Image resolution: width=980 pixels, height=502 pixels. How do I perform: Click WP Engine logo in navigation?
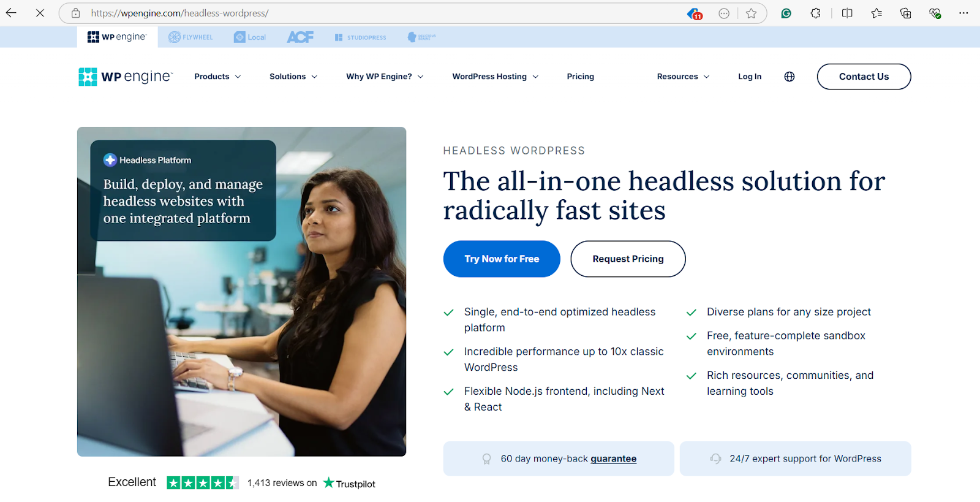[x=126, y=77]
